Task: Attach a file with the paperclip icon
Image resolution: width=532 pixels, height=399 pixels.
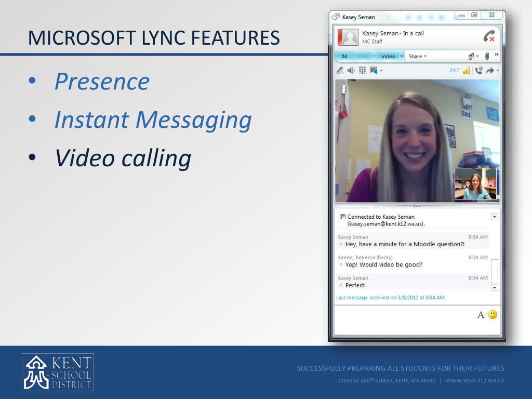Action: [x=487, y=56]
